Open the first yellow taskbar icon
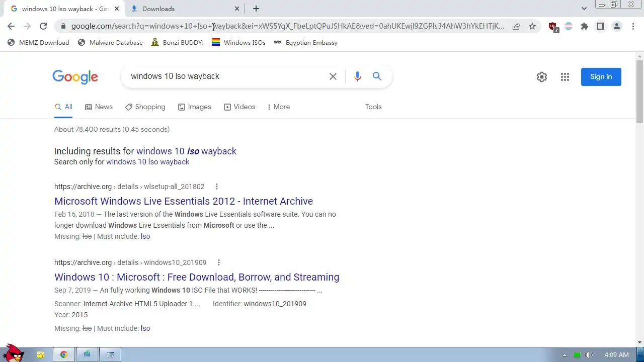This screenshot has height=362, width=644. tap(41, 354)
